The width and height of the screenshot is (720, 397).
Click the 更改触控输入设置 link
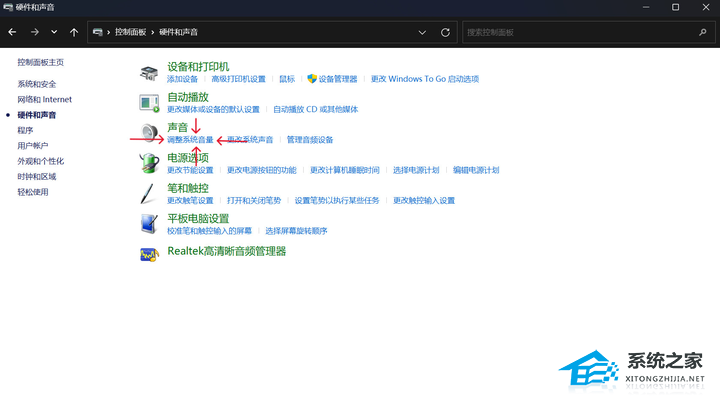coord(424,201)
